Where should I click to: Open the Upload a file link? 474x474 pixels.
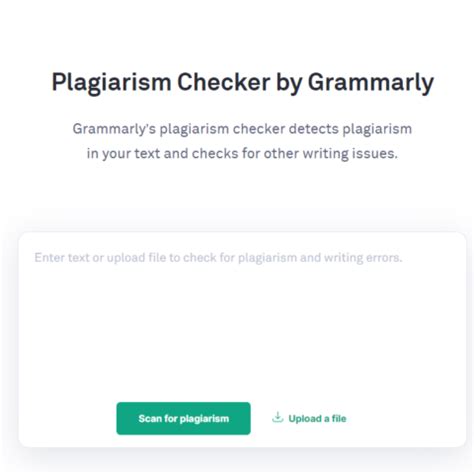[309, 418]
